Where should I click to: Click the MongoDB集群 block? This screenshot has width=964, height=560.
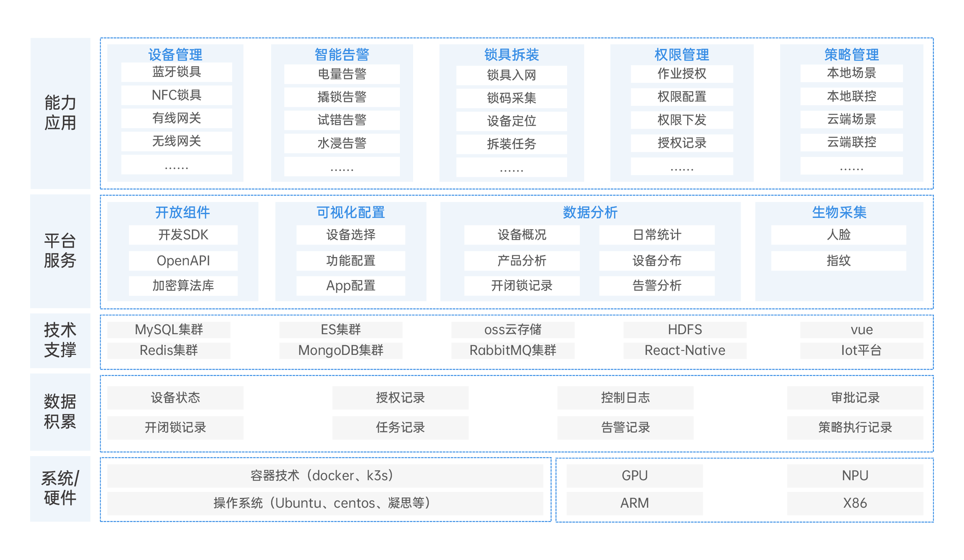(x=340, y=350)
